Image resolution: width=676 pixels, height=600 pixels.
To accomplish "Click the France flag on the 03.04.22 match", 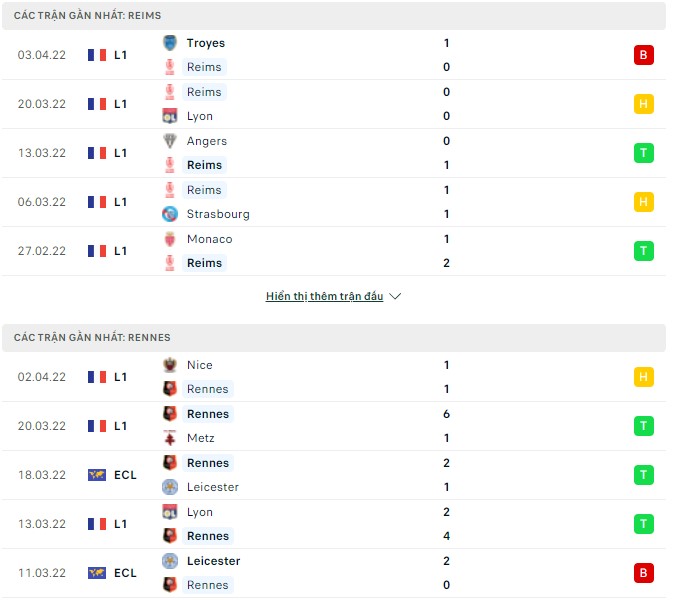I will (x=97, y=55).
